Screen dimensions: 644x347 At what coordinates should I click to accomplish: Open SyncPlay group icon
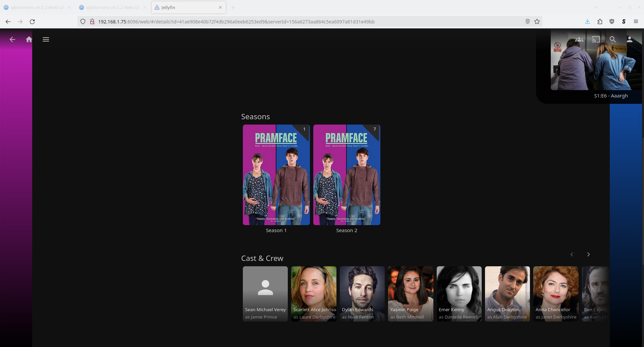click(x=579, y=40)
